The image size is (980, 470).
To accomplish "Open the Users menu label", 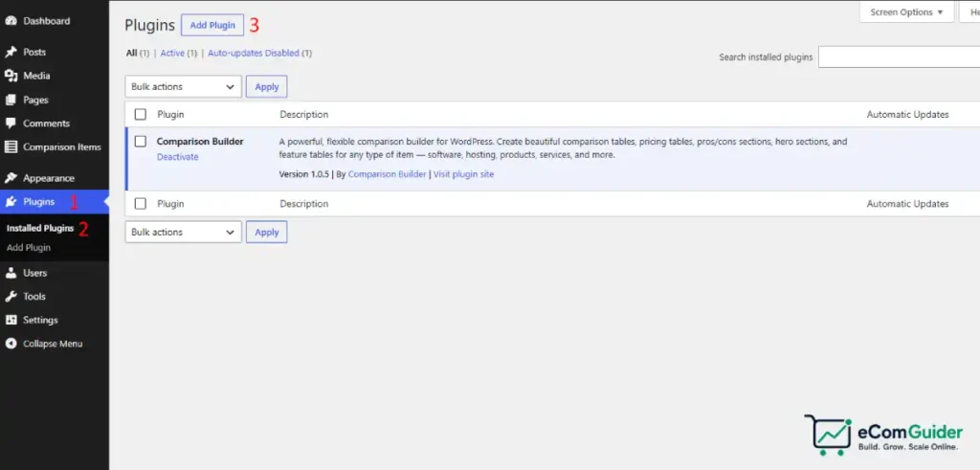I will click(35, 273).
